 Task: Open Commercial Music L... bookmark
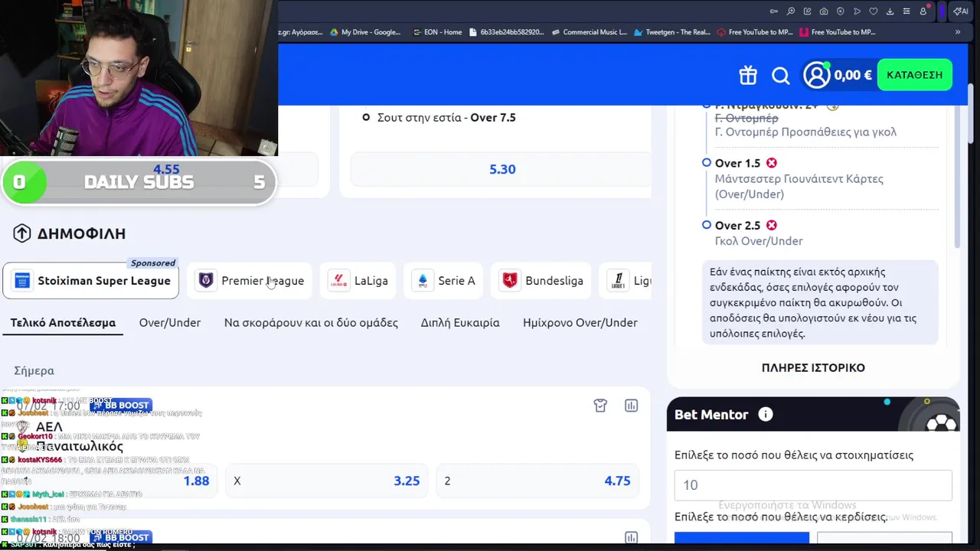(x=589, y=32)
